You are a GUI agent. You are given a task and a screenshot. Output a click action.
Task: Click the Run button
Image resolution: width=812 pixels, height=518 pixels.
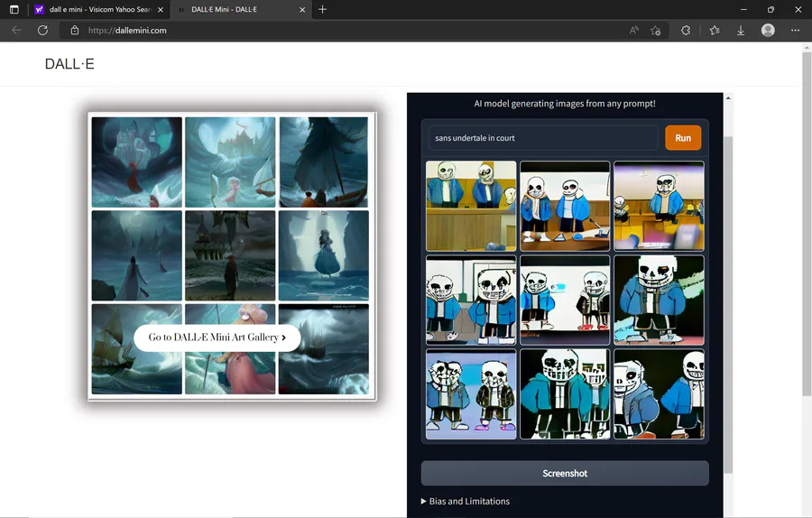coord(683,138)
